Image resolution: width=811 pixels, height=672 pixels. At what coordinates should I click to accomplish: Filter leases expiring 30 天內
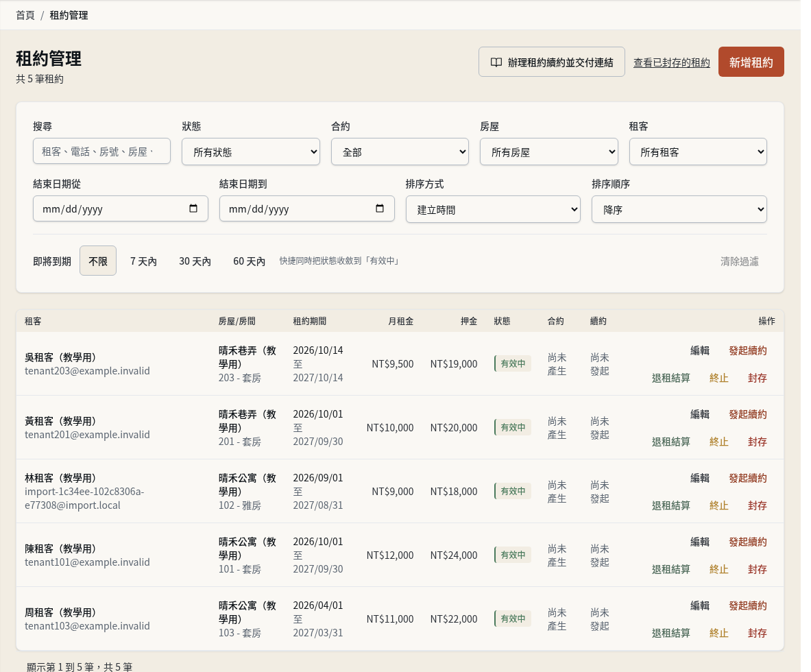tap(195, 261)
